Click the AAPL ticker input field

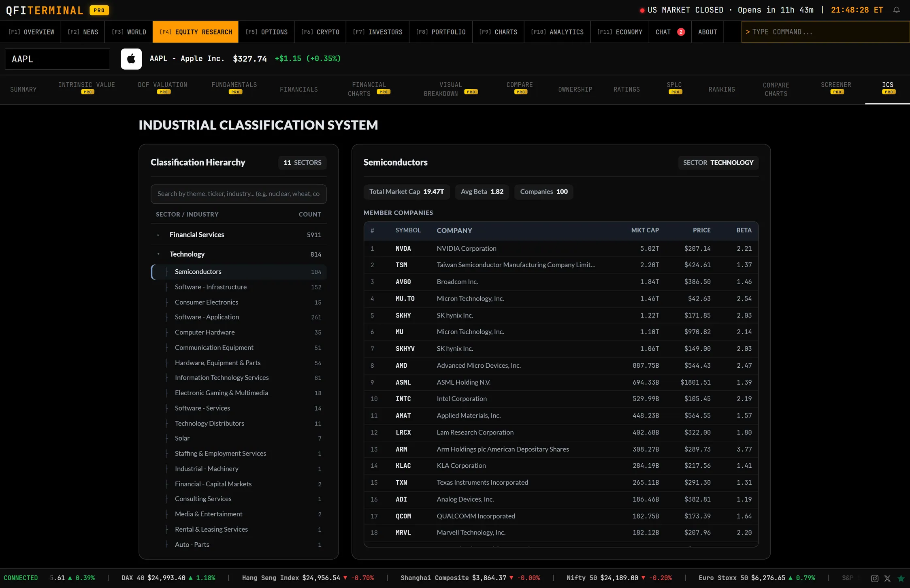[x=58, y=59]
